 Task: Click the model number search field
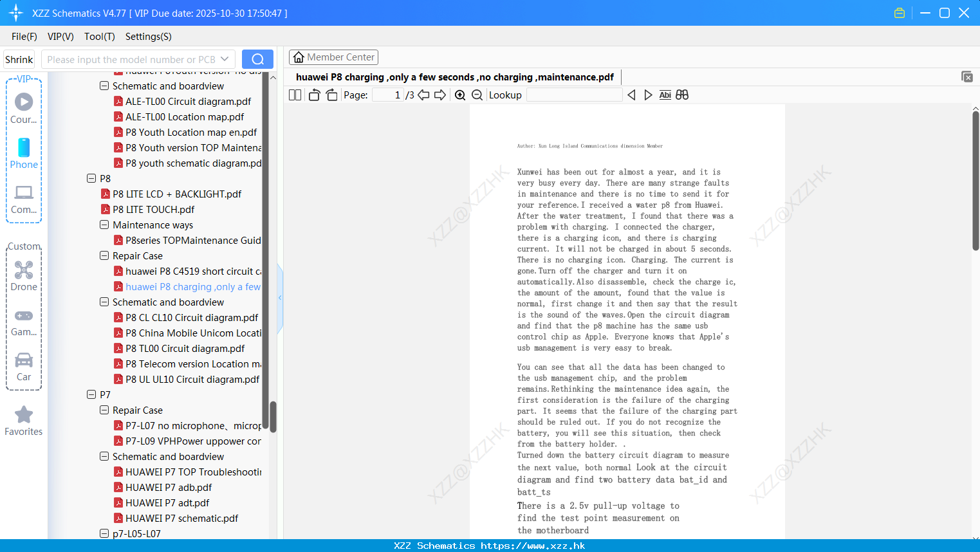click(x=132, y=59)
